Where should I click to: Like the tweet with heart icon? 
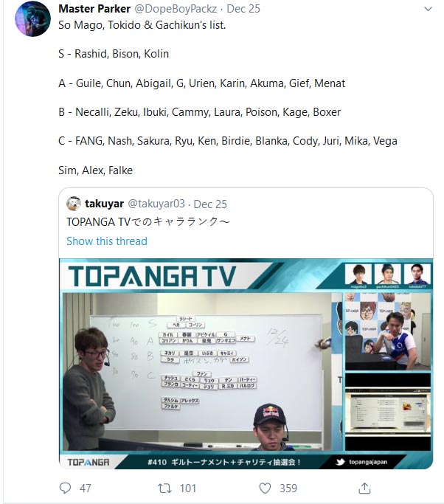tap(265, 489)
